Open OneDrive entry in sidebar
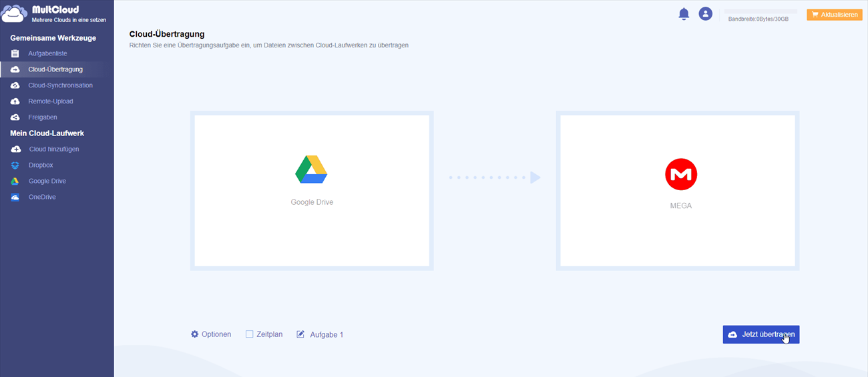The height and width of the screenshot is (377, 868). pyautogui.click(x=42, y=198)
